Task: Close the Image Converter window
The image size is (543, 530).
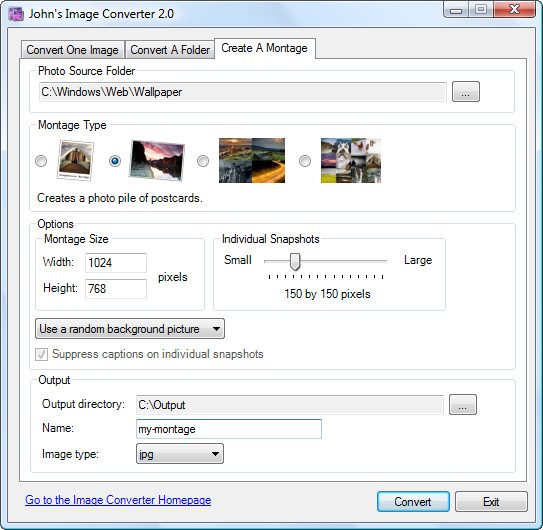Action: click(x=515, y=10)
